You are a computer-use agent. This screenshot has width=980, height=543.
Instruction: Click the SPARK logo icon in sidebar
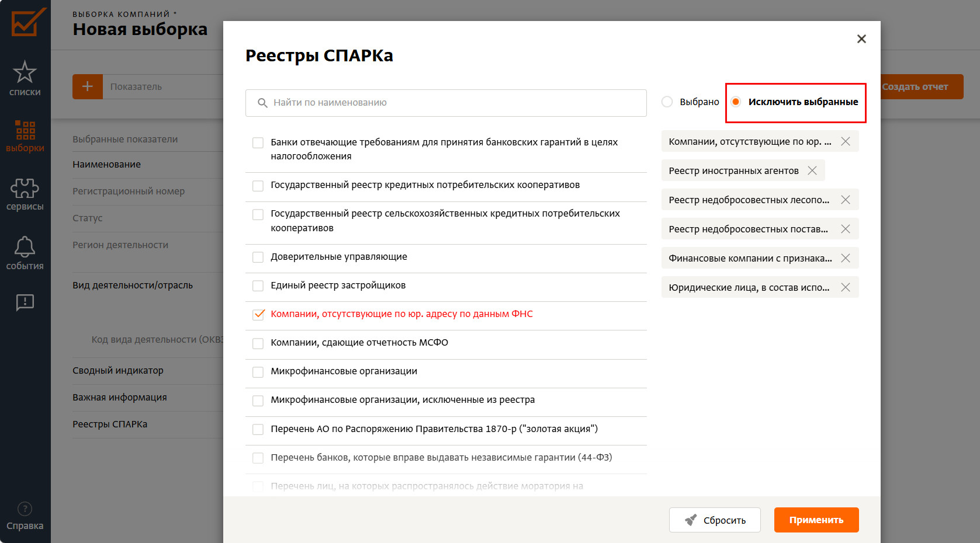(x=27, y=22)
